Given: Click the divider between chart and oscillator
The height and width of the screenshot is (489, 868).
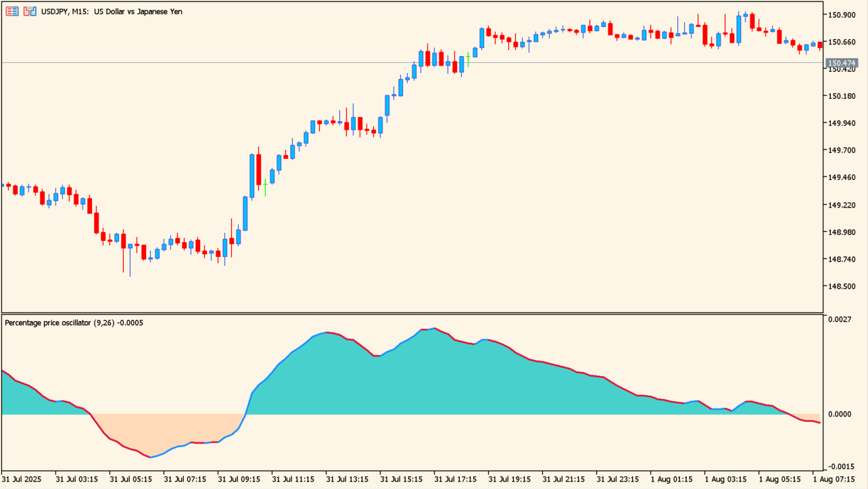Looking at the screenshot, I should [406, 313].
